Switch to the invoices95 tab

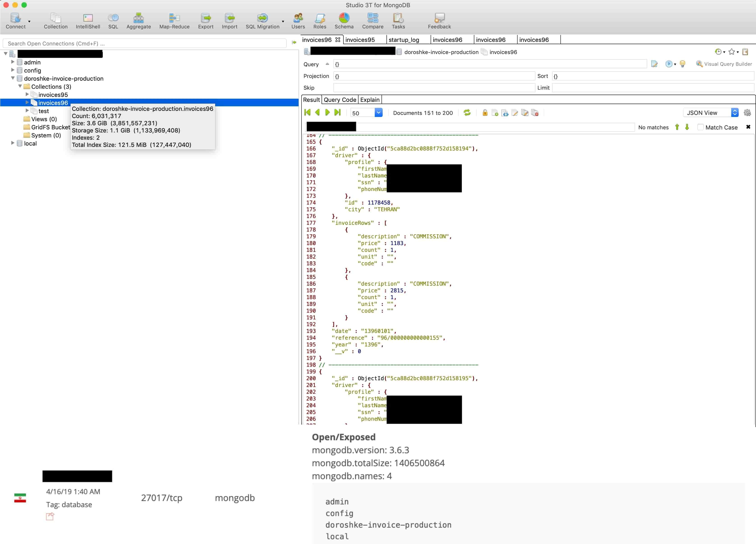(360, 40)
